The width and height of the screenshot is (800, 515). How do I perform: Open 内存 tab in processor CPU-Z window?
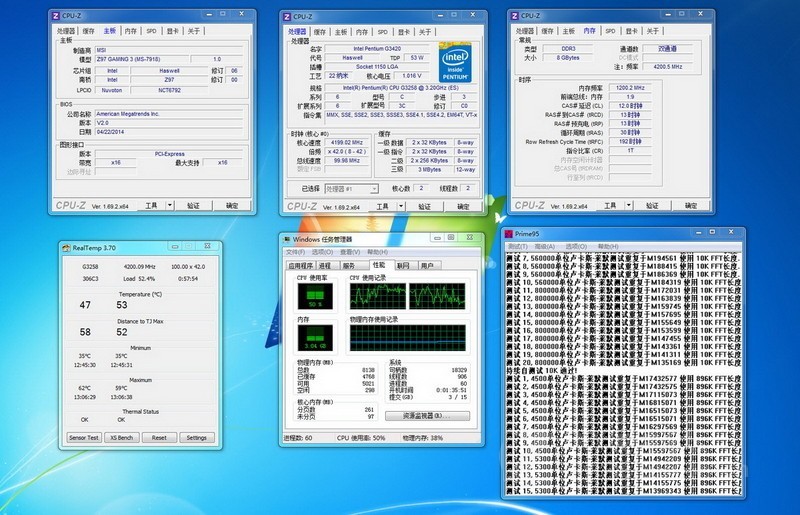(x=362, y=32)
